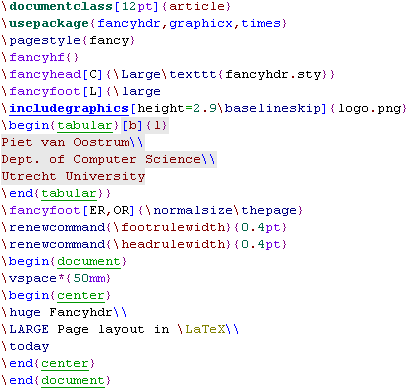Click 0.4pt on the headrulewidth line
The width and height of the screenshot is (407, 390).
pyautogui.click(x=261, y=244)
